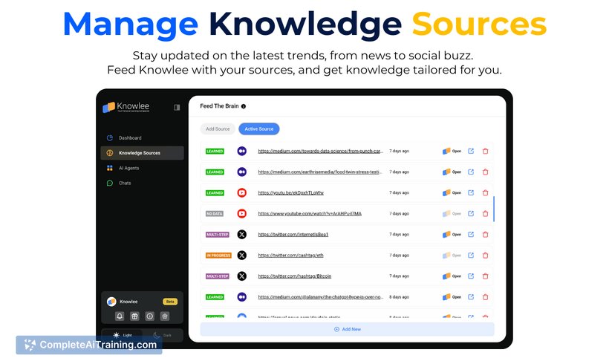
Task: Click X icon on IN PROGRESS row
Action: point(241,256)
